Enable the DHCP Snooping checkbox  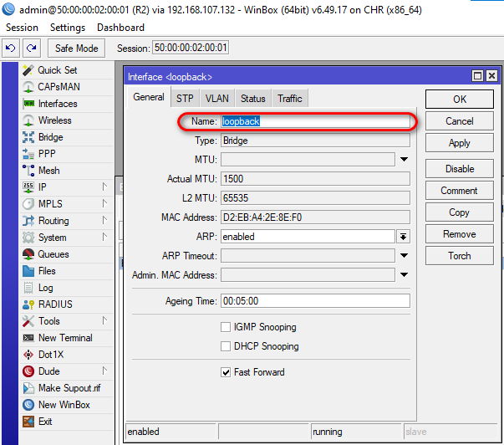tap(226, 346)
